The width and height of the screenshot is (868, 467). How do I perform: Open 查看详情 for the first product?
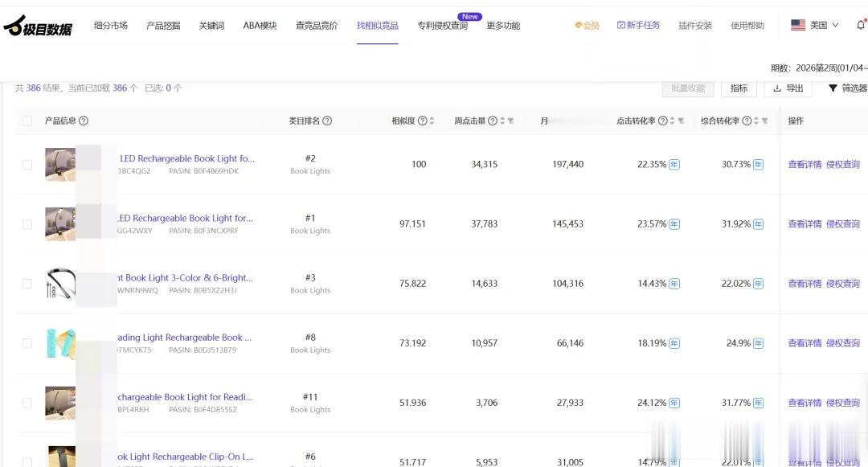pos(805,165)
